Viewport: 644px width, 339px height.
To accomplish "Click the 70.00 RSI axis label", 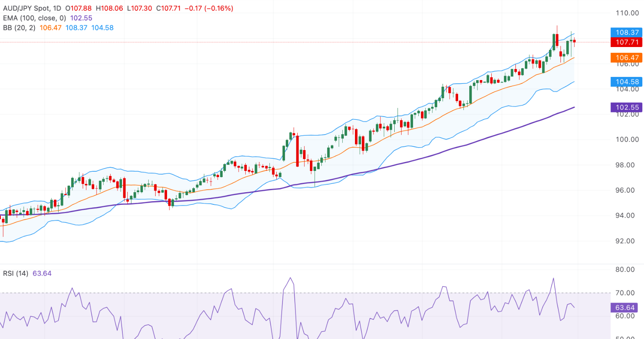I will pos(625,293).
